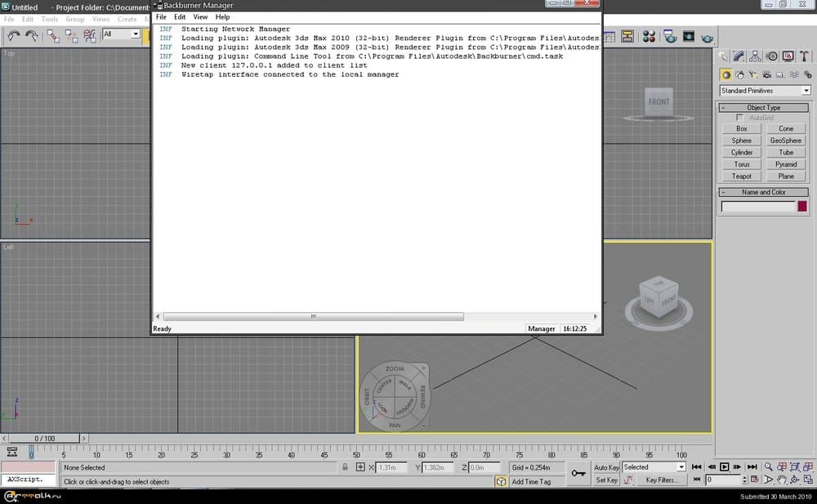Click the Key Filters button
Screen dimensions: 817x504
pos(661,480)
